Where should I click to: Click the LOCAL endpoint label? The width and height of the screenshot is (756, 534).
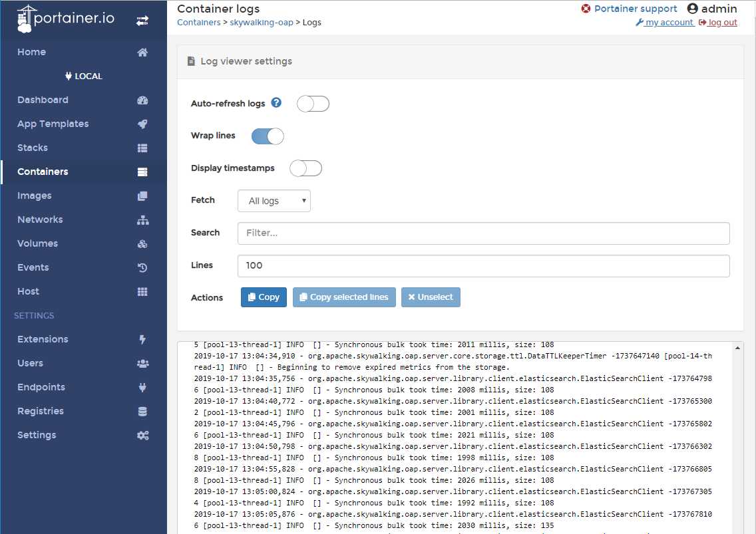89,76
